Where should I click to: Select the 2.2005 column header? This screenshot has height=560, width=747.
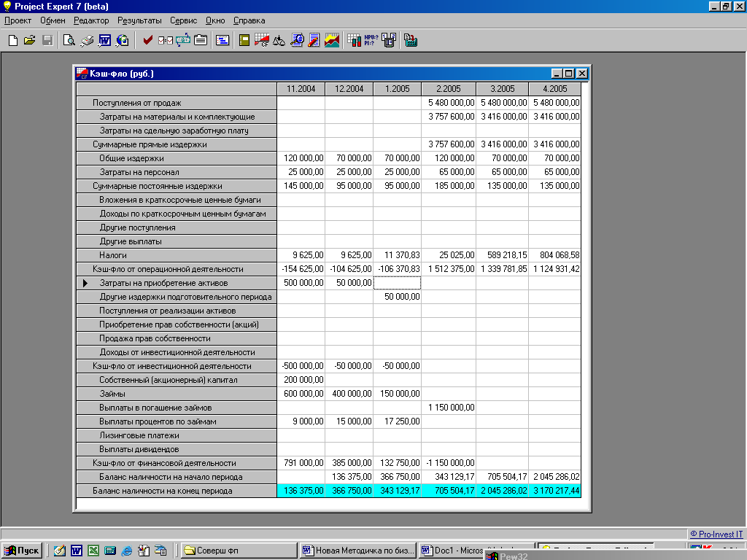(449, 89)
